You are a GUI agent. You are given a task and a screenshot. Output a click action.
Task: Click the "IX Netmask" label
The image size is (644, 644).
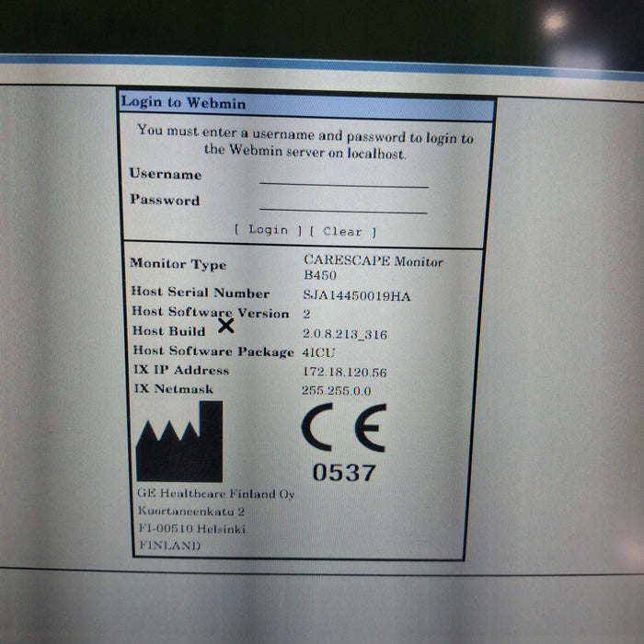(x=173, y=388)
